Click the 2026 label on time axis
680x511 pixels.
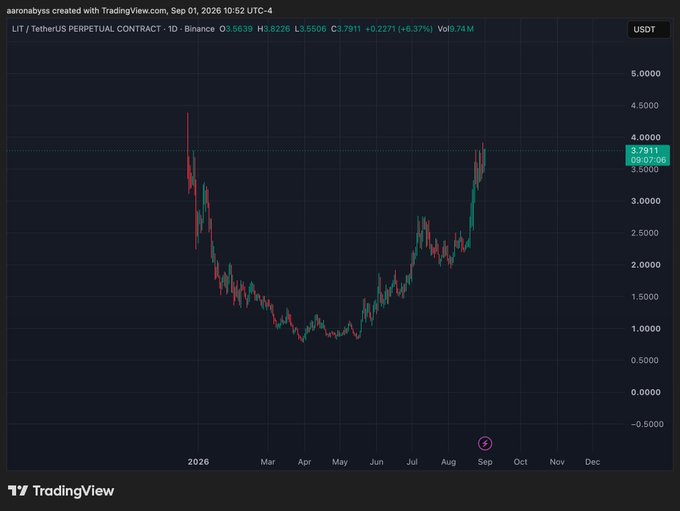click(198, 462)
